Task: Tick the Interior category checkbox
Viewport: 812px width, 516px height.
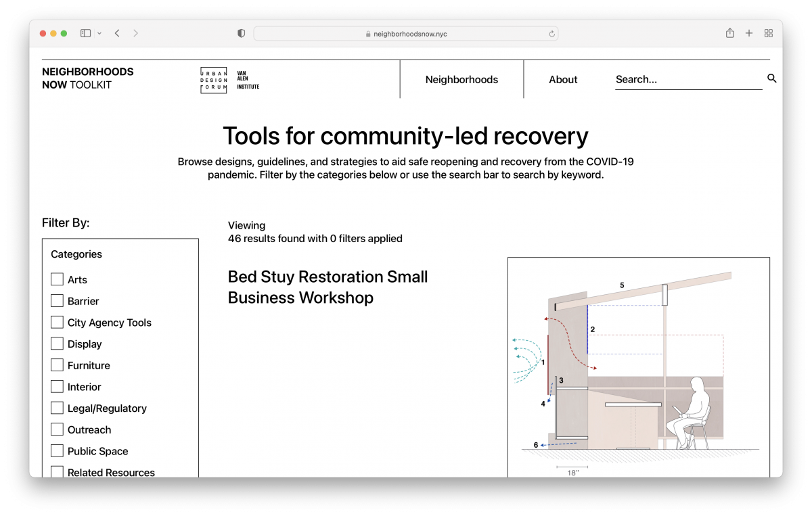Action: (58, 387)
